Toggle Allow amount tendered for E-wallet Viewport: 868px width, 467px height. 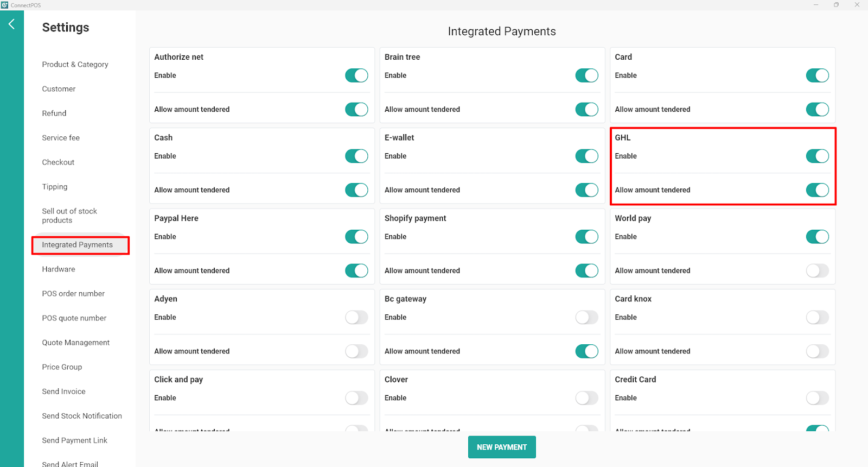tap(587, 190)
